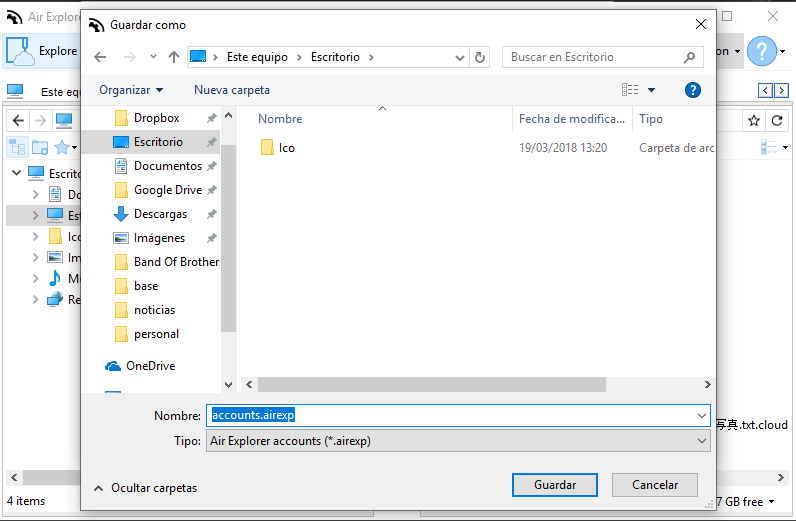Select Descargas in sidebar
The height and width of the screenshot is (521, 796).
160,214
